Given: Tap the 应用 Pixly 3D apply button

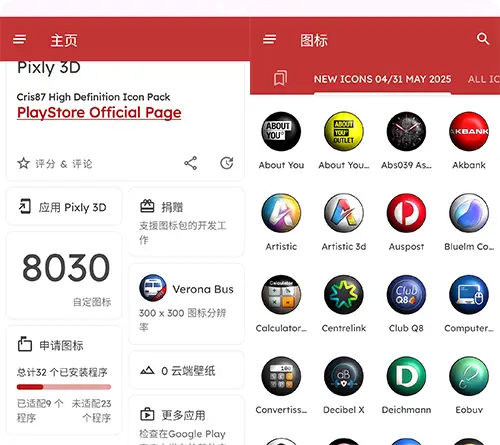Looking at the screenshot, I should pyautogui.click(x=64, y=207).
